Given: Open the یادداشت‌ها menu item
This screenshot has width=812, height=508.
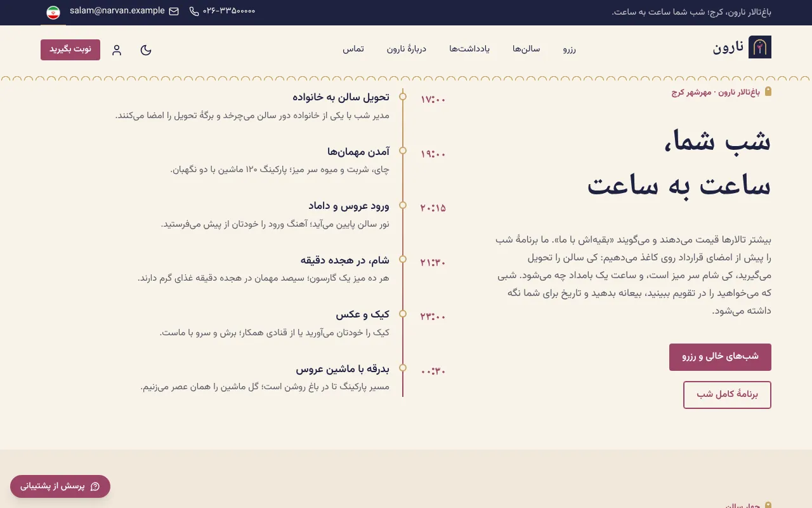Looking at the screenshot, I should 469,50.
